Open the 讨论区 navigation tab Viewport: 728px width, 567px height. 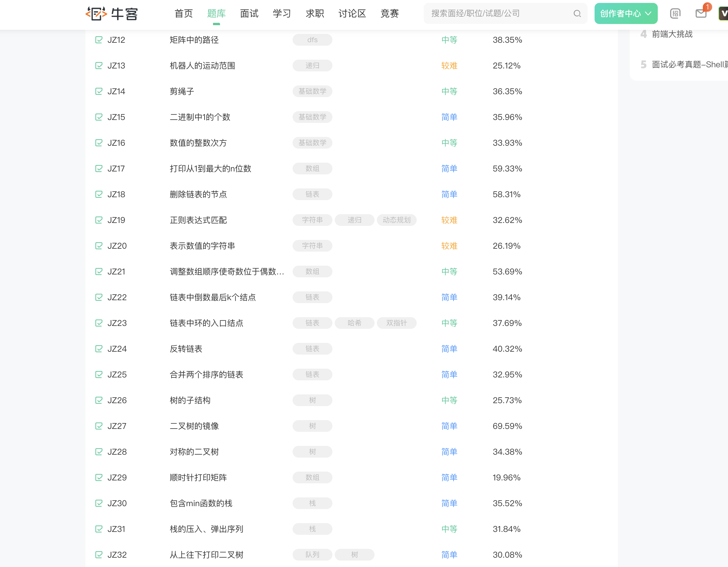(352, 14)
